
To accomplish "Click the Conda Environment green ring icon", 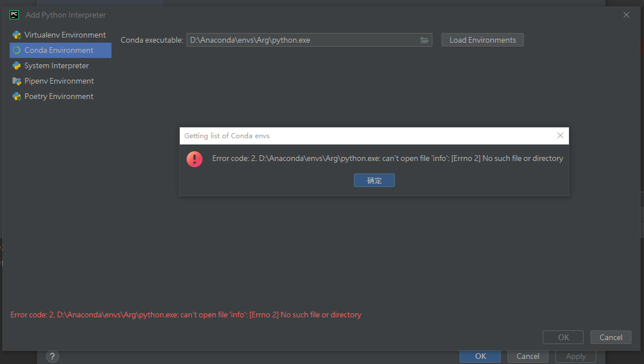I will coord(16,50).
